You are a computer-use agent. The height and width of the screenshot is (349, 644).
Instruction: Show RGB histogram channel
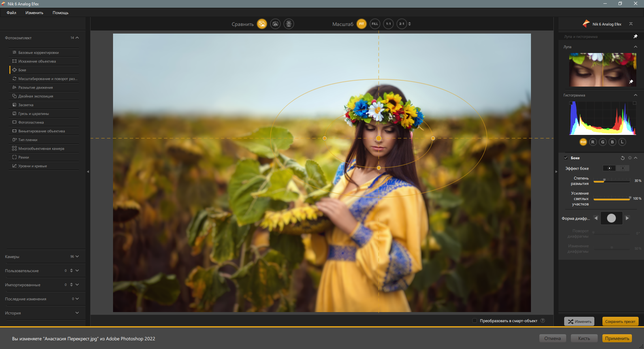coord(583,142)
